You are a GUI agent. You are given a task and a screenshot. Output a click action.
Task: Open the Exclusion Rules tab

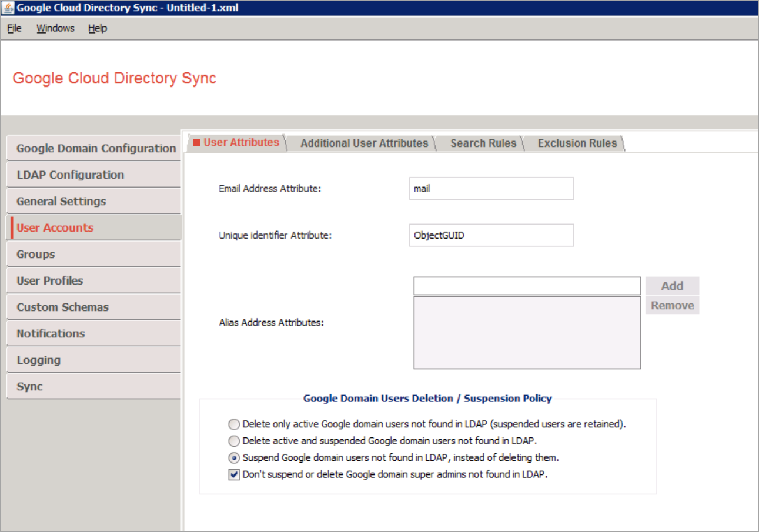click(x=577, y=143)
